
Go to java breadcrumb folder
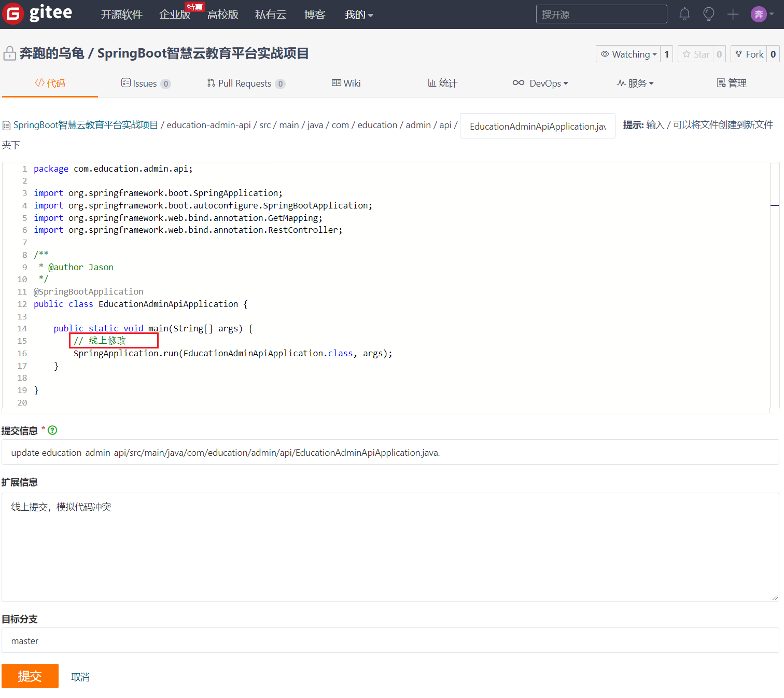point(315,125)
